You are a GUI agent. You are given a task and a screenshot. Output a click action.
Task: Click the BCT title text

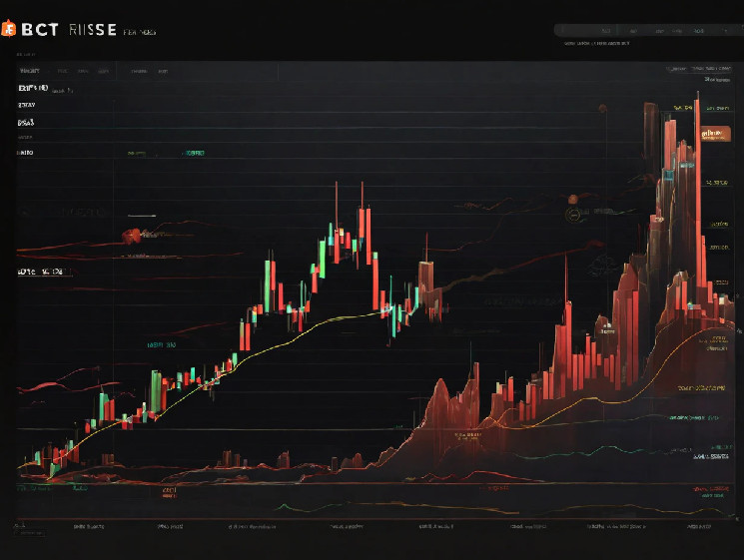[40, 30]
